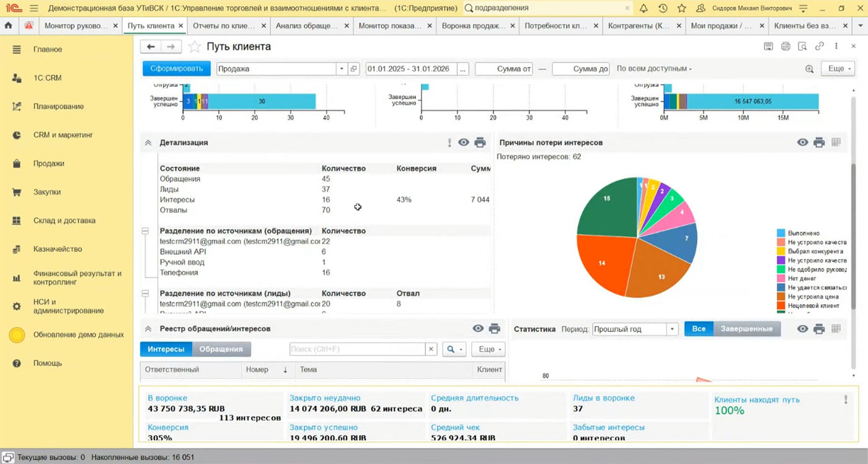Click the Поиск (Ctrl+F) search field

[358, 349]
